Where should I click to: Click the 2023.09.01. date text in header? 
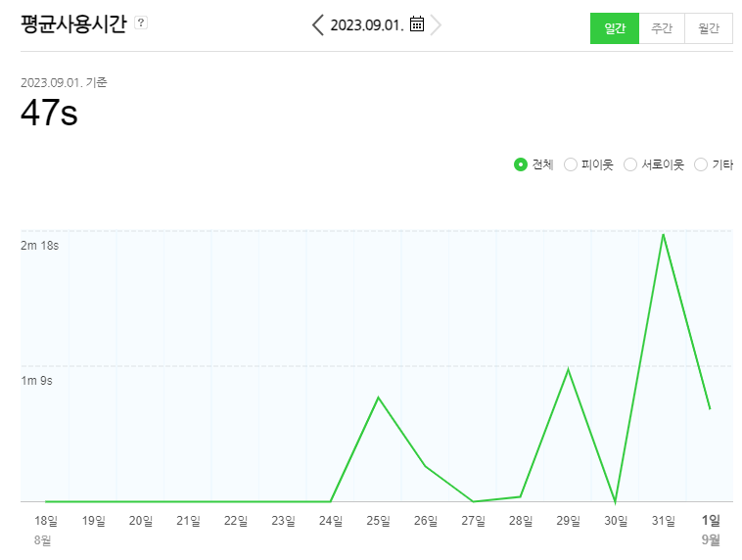pyautogui.click(x=367, y=25)
